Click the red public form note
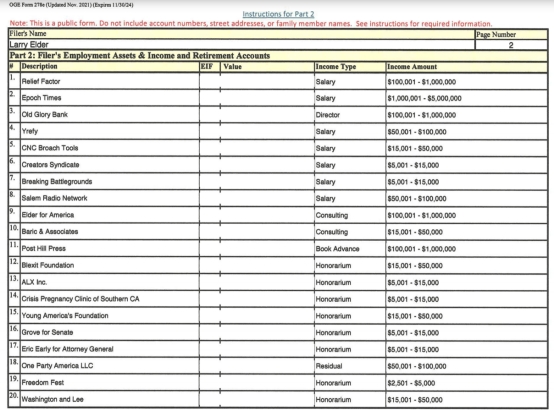Image resolution: width=554 pixels, height=410 pixels. pyautogui.click(x=251, y=23)
